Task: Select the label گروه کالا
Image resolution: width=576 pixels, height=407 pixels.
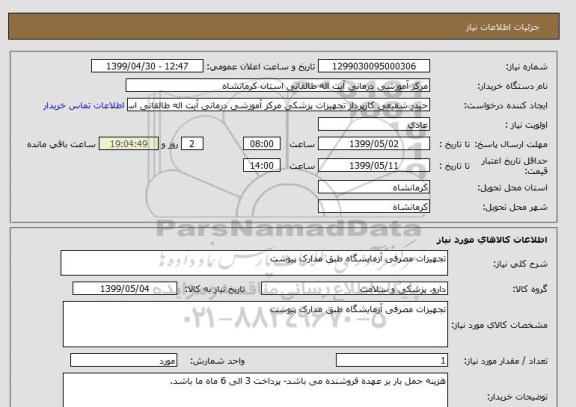Action: point(530,289)
